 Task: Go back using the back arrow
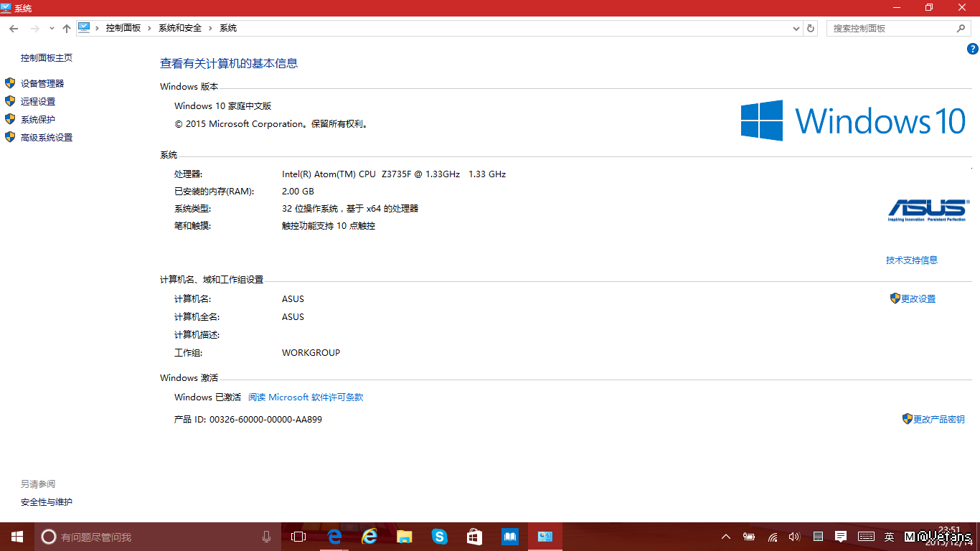pos(14,28)
